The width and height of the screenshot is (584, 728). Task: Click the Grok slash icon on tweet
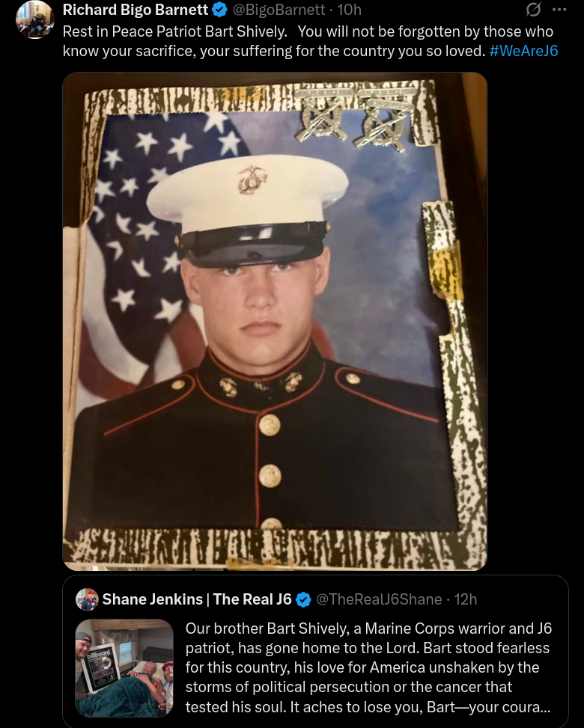tap(533, 9)
